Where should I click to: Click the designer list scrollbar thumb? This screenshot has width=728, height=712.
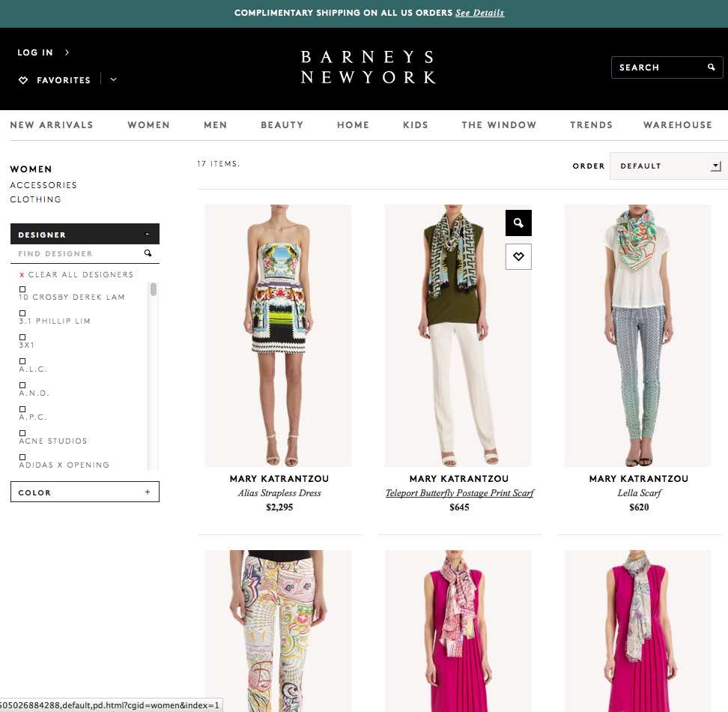tap(154, 289)
